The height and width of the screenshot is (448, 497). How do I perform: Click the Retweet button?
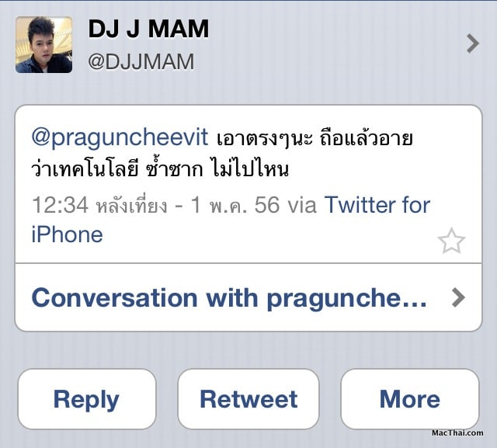tap(248, 399)
